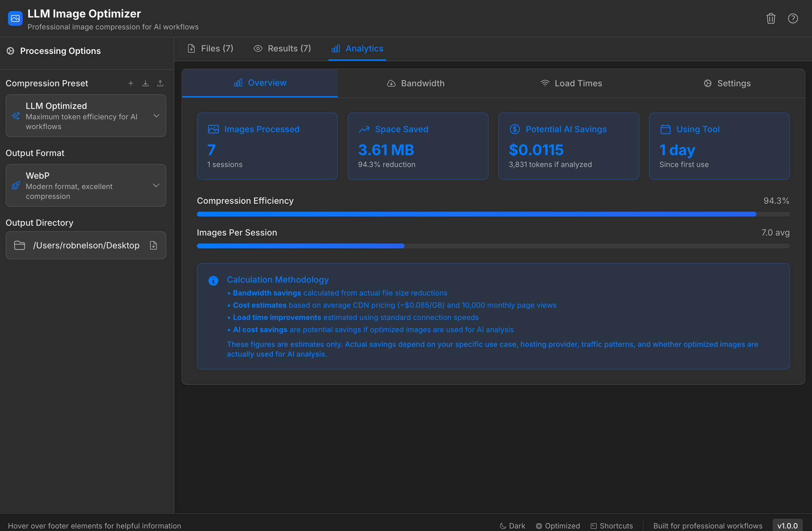
Task: Click the /Users/robnelson/Desktop path field
Action: 86,245
